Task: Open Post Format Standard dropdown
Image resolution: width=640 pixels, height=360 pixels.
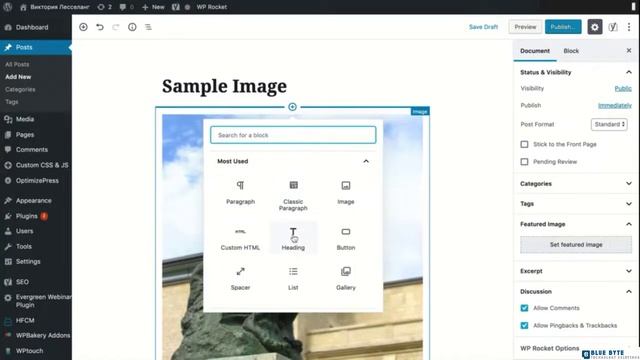Action: pos(609,124)
